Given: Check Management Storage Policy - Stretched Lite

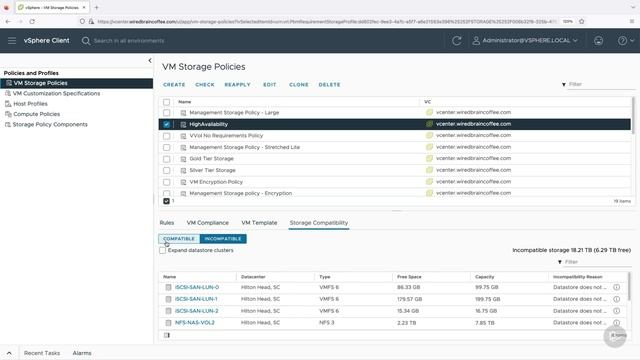Looking at the screenshot, I should [167, 147].
